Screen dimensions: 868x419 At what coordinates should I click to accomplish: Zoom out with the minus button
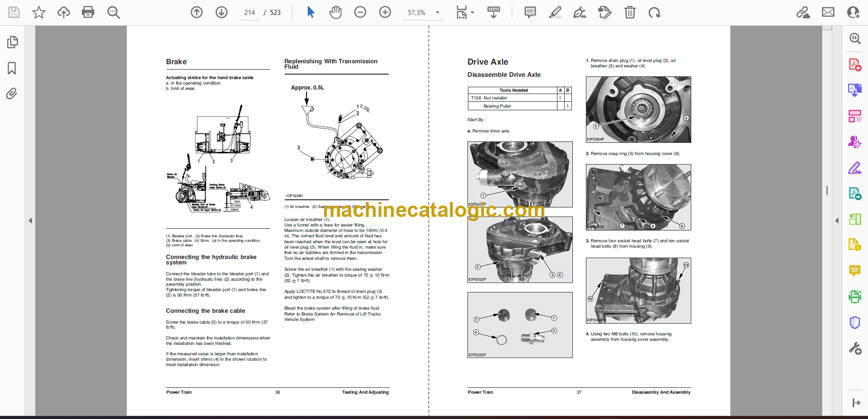[360, 12]
